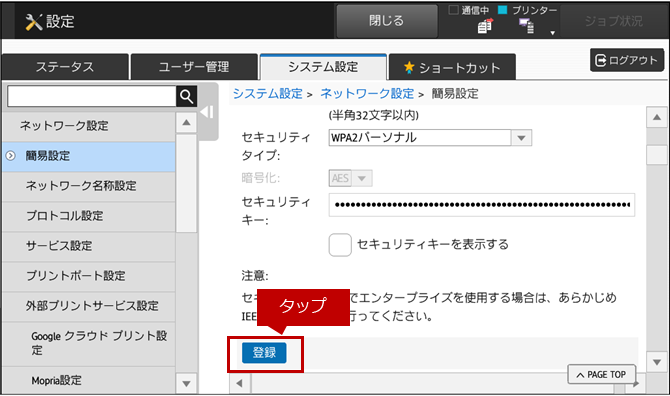Open the small dropdown arrow beside printer icon
This screenshot has height=396, width=670.
552,33
